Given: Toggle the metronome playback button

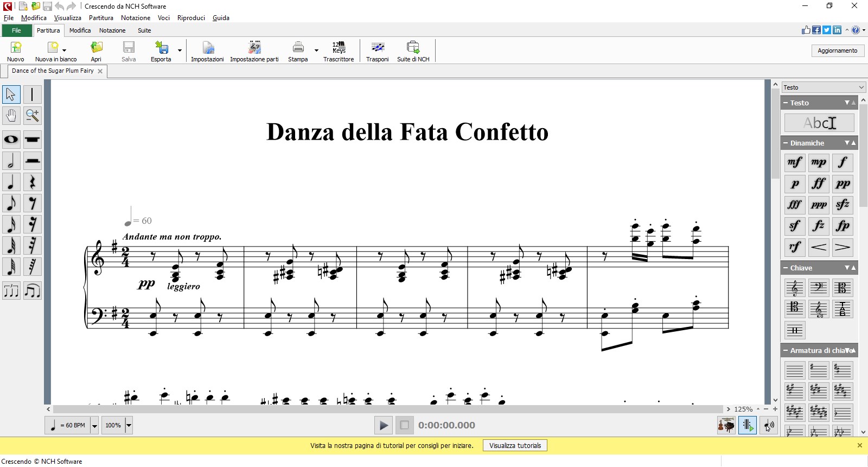Looking at the screenshot, I should pyautogui.click(x=748, y=425).
